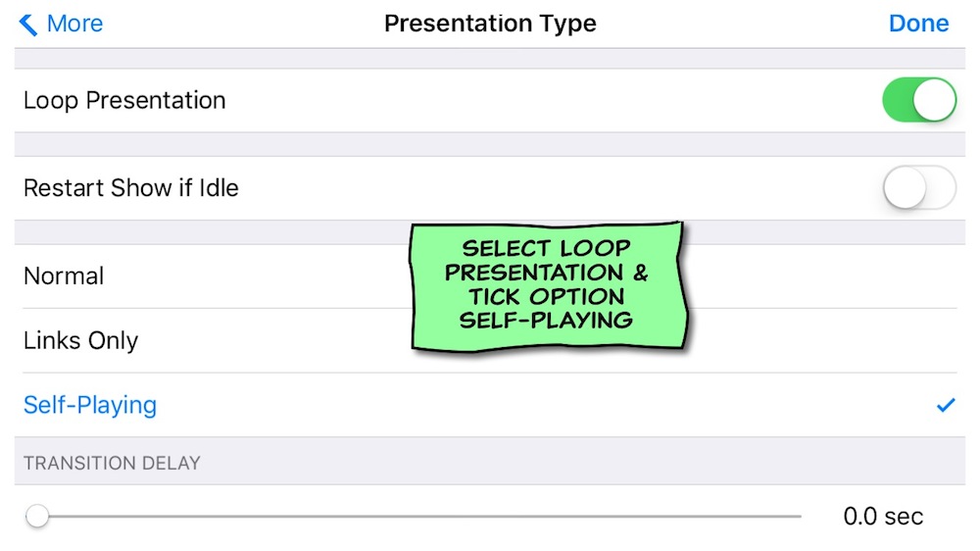Viewport: 980px width, 551px height.
Task: Click the middle of the transition delay track
Action: tap(414, 516)
